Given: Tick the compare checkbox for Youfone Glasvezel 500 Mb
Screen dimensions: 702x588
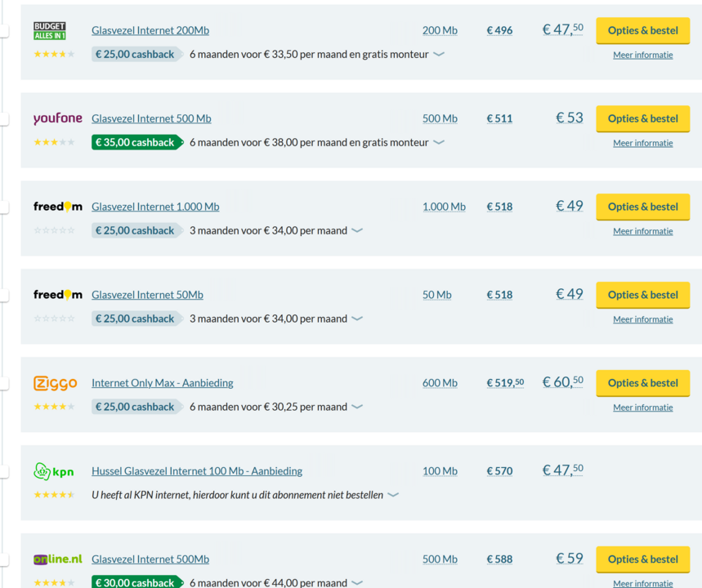Looking at the screenshot, I should tap(3, 119).
